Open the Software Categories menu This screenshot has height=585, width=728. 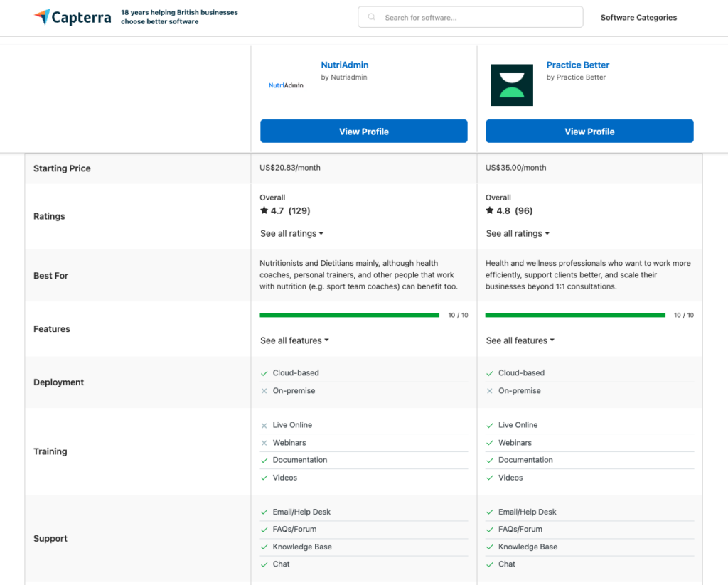pos(638,18)
